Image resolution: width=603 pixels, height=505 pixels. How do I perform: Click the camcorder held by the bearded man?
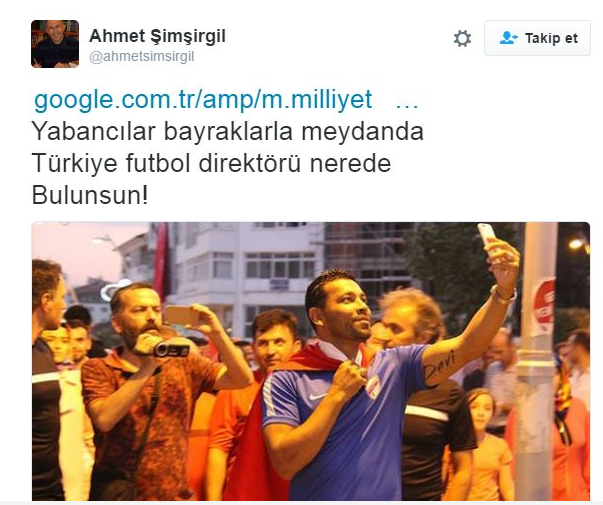click(x=172, y=350)
